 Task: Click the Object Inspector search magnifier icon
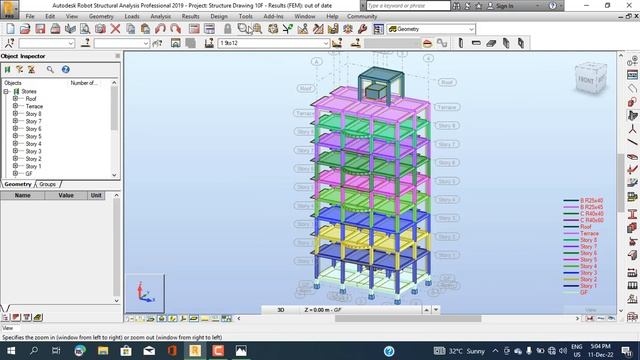[x=50, y=69]
